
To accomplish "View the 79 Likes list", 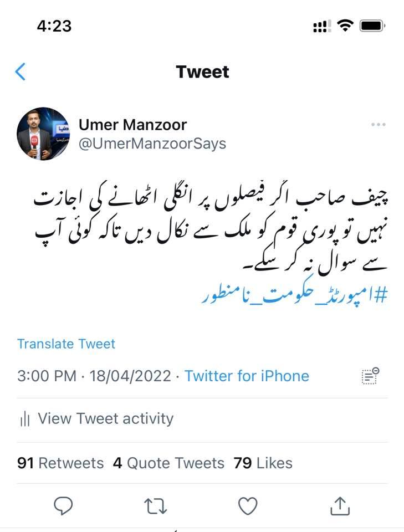I will 263,463.
